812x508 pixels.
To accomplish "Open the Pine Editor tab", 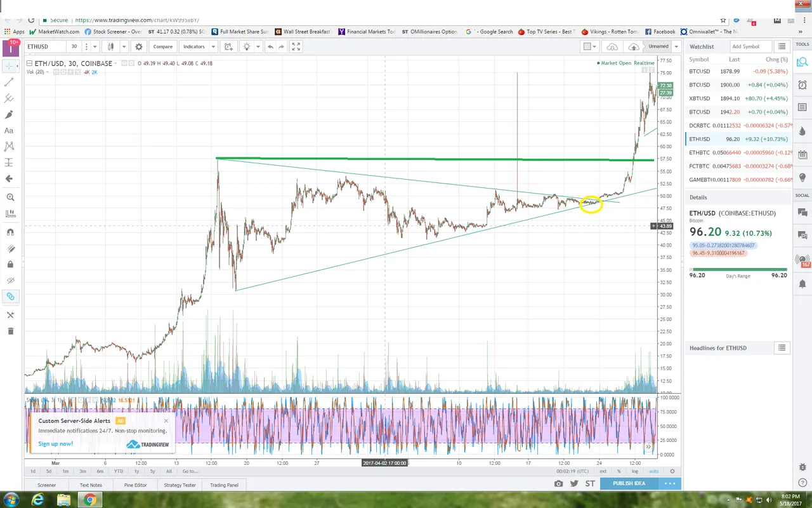I will click(135, 485).
